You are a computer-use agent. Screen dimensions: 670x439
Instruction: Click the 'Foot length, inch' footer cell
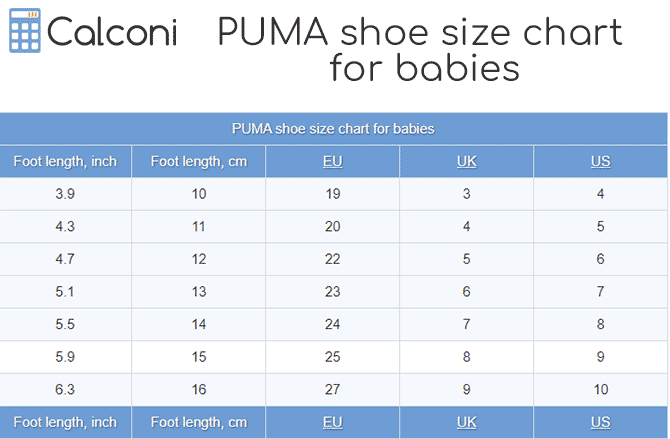[x=65, y=422]
